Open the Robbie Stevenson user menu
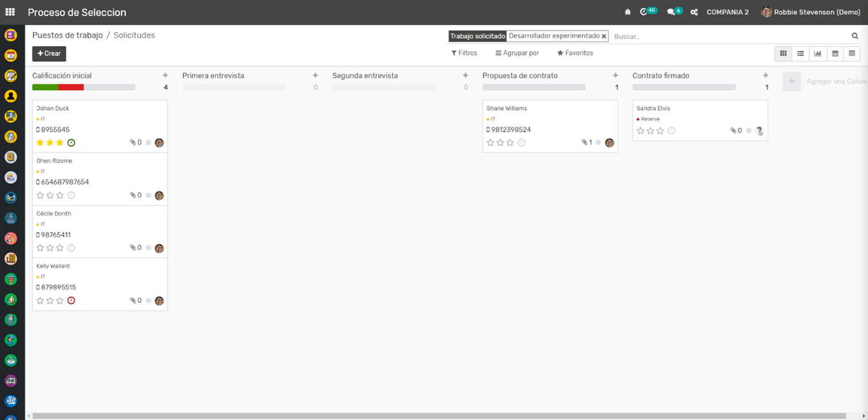This screenshot has height=420, width=868. pos(811,12)
